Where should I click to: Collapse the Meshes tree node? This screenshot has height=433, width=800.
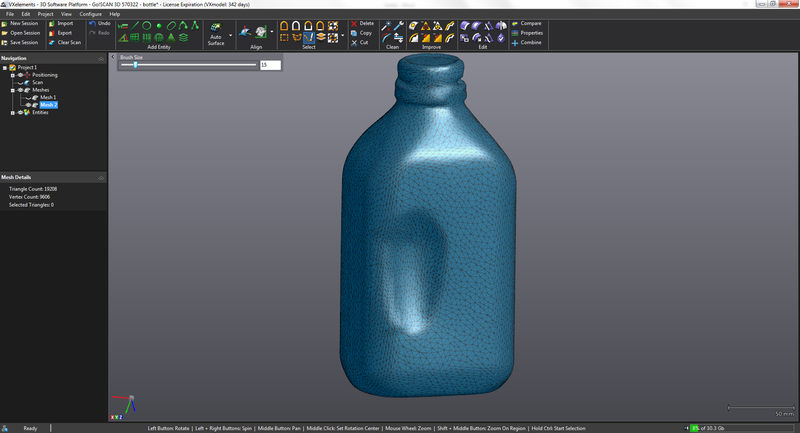[x=13, y=90]
